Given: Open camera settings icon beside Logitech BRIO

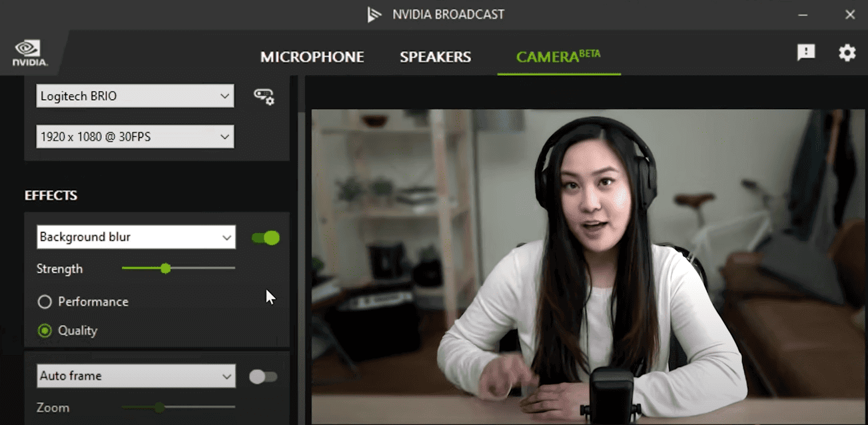Looking at the screenshot, I should tap(264, 97).
